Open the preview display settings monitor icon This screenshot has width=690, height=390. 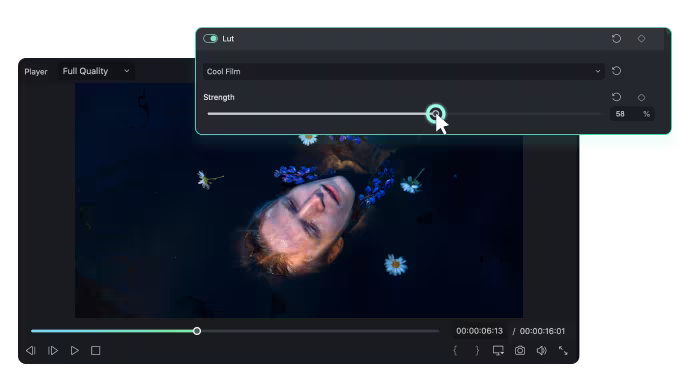[x=498, y=351]
